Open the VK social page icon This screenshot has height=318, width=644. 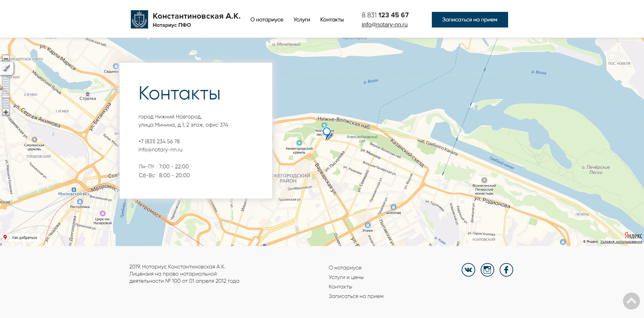pyautogui.click(x=468, y=270)
